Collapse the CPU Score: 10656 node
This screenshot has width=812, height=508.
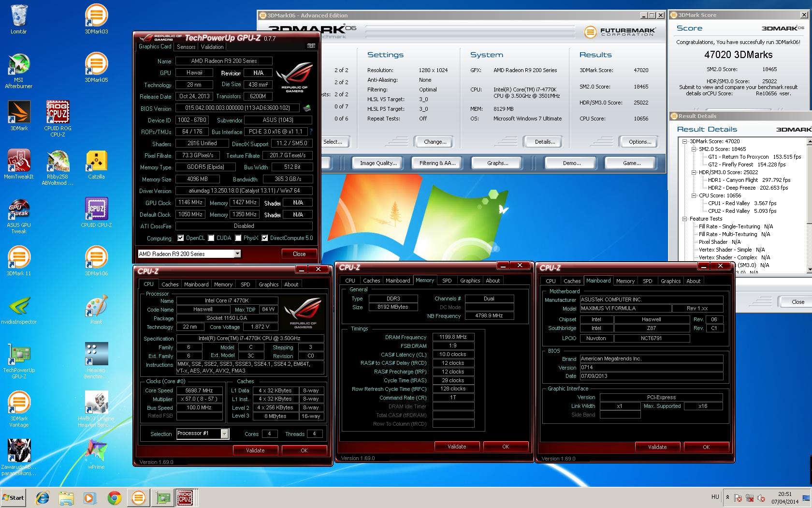click(x=694, y=195)
